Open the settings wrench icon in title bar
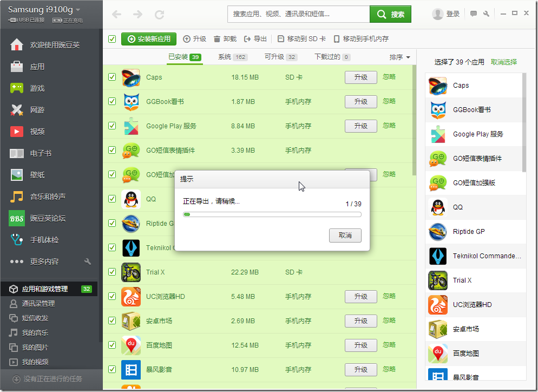The height and width of the screenshot is (392, 538). pyautogui.click(x=486, y=14)
